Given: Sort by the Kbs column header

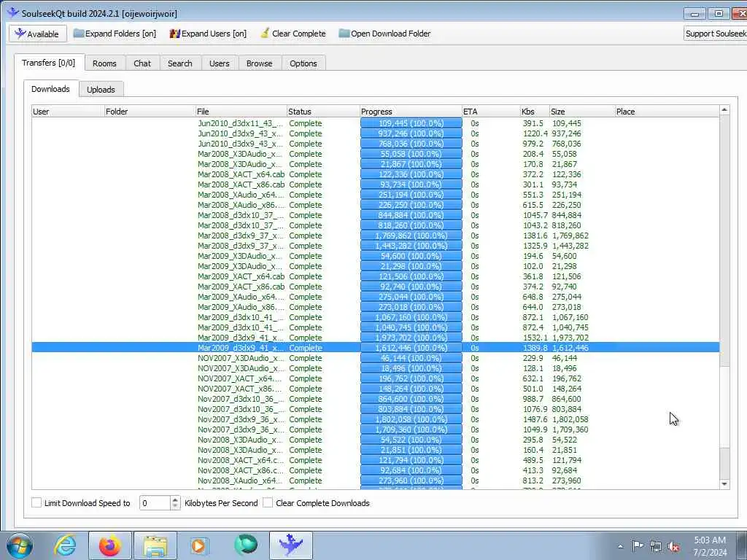Looking at the screenshot, I should (535, 112).
